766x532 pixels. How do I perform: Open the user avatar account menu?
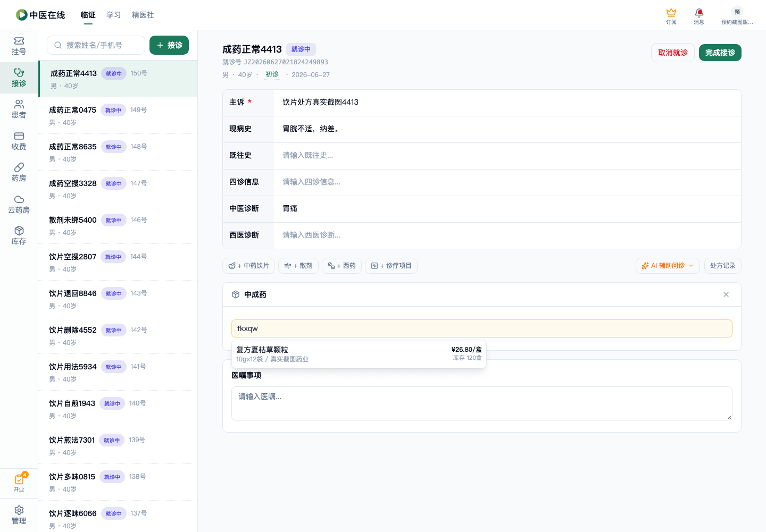(737, 16)
